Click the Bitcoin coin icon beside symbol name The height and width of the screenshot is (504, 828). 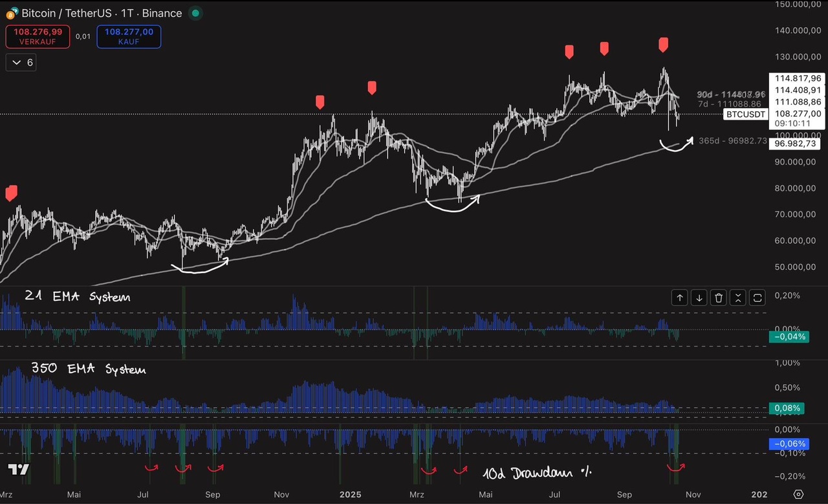click(x=11, y=13)
